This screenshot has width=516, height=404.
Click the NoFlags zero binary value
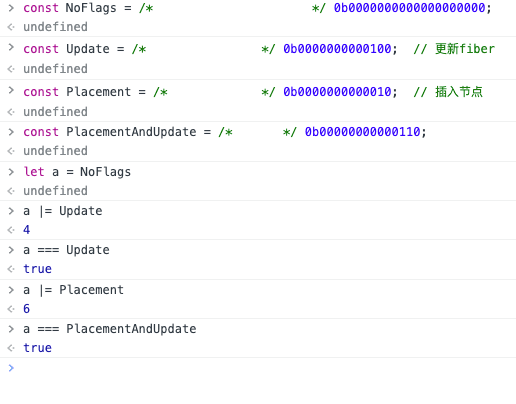click(409, 8)
